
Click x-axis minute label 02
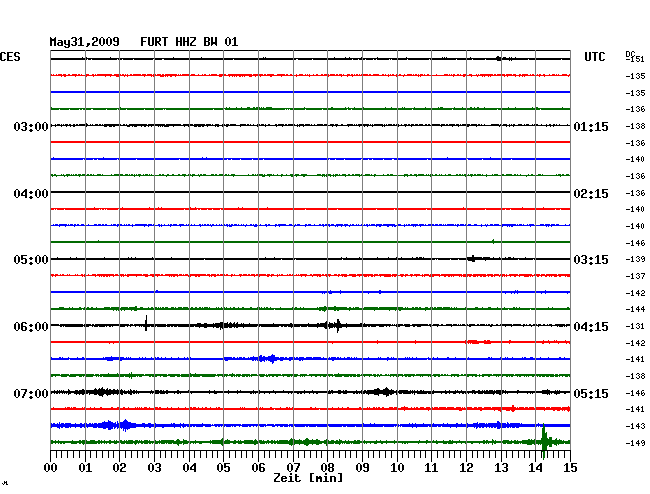(119, 467)
